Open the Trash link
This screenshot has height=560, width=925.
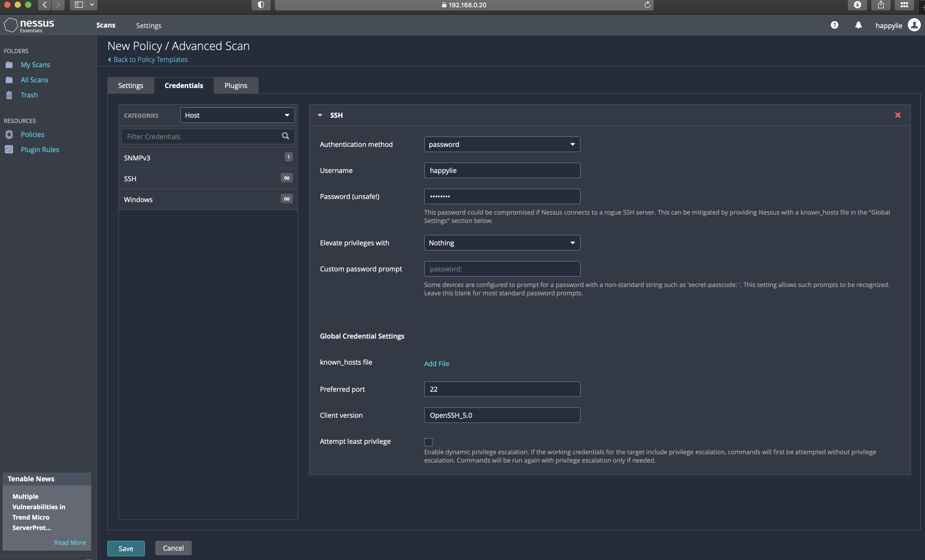(29, 95)
